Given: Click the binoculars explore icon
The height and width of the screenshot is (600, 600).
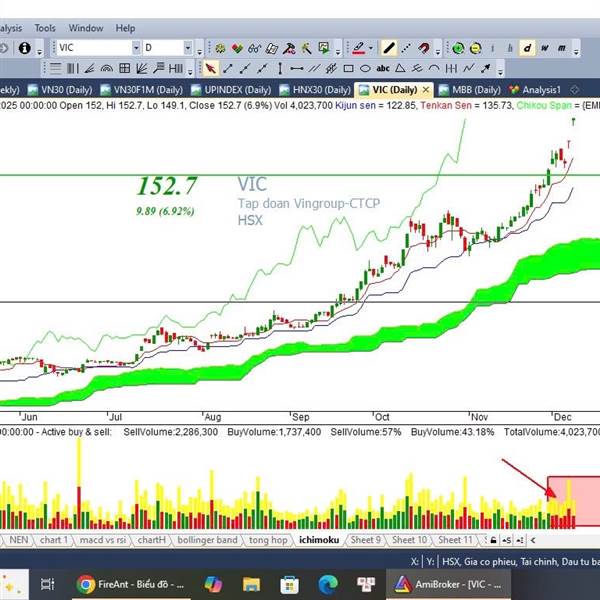Looking at the screenshot, I should coord(254,48).
